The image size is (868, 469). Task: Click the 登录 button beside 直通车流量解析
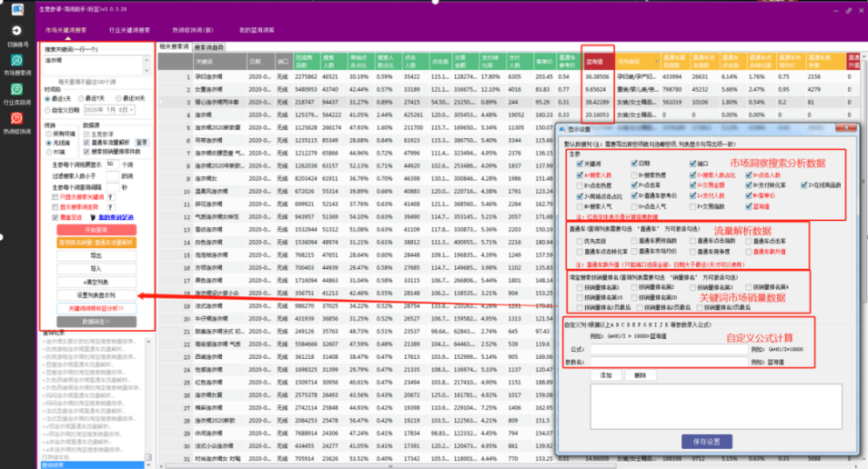coord(142,143)
